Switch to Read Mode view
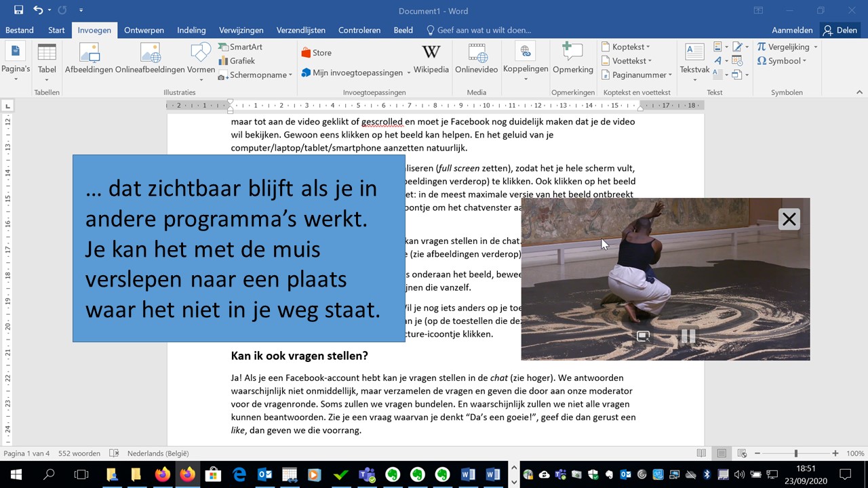This screenshot has height=488, width=868. 703,453
